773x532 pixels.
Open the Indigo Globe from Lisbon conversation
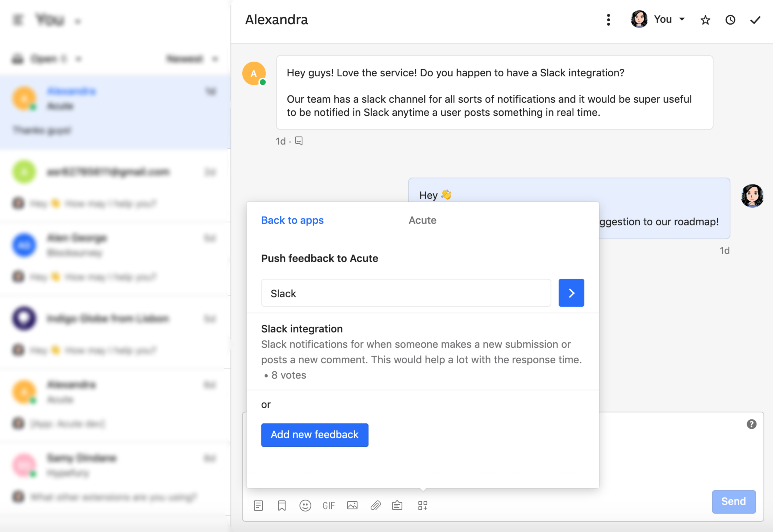point(115,332)
